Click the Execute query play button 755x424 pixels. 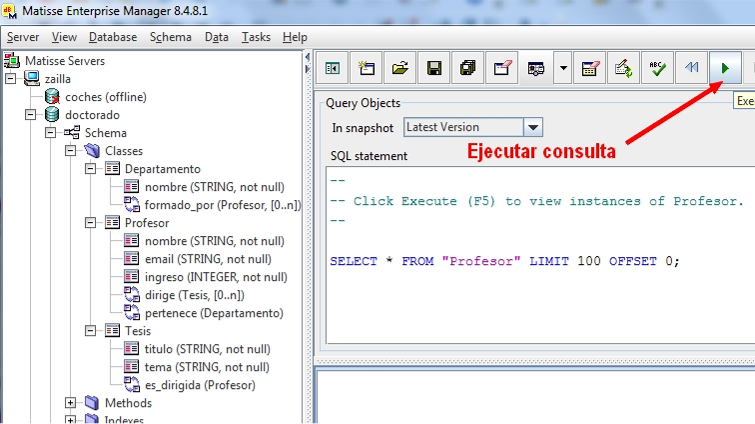(x=725, y=68)
